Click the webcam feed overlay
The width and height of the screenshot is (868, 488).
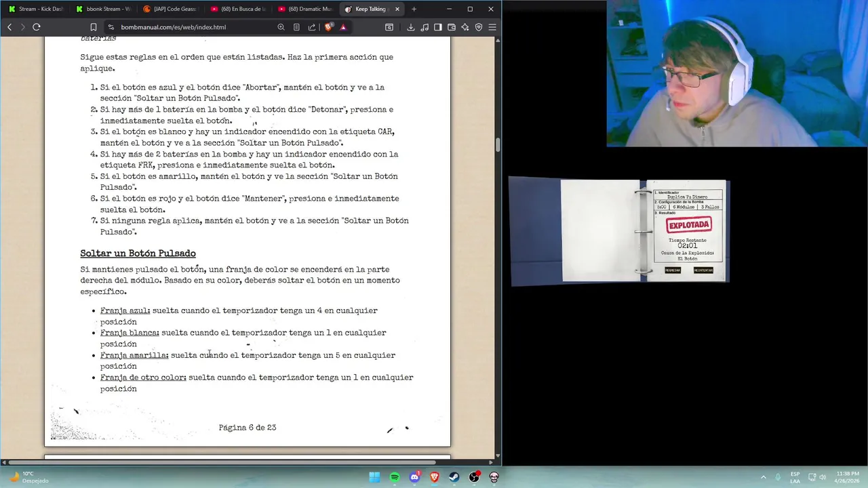[x=737, y=73]
